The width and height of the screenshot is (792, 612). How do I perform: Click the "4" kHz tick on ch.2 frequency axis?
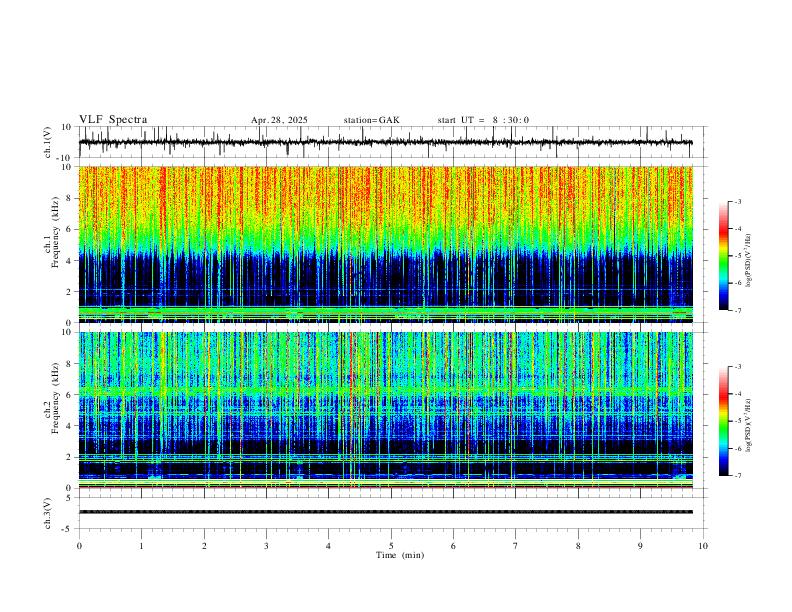click(x=70, y=426)
